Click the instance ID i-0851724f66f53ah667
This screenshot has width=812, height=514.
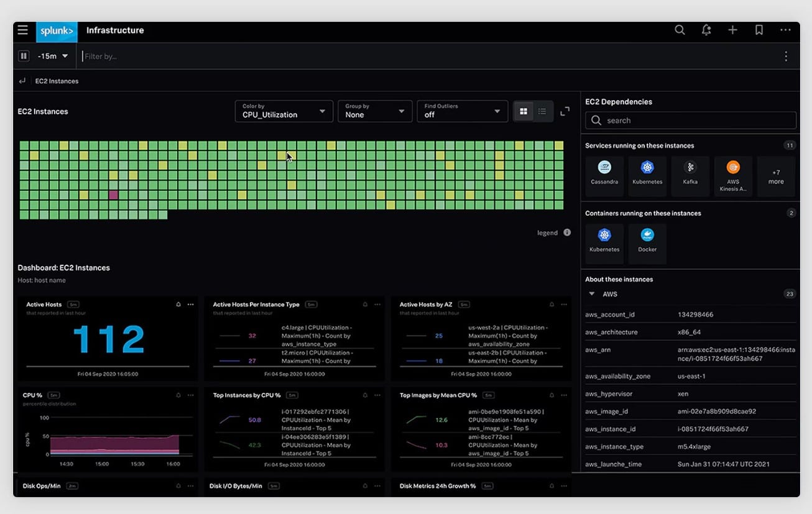coord(713,429)
